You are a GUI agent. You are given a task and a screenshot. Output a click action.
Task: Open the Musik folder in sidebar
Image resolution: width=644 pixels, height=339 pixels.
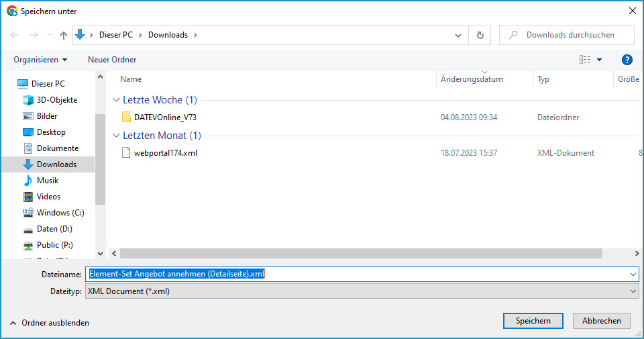(x=47, y=181)
